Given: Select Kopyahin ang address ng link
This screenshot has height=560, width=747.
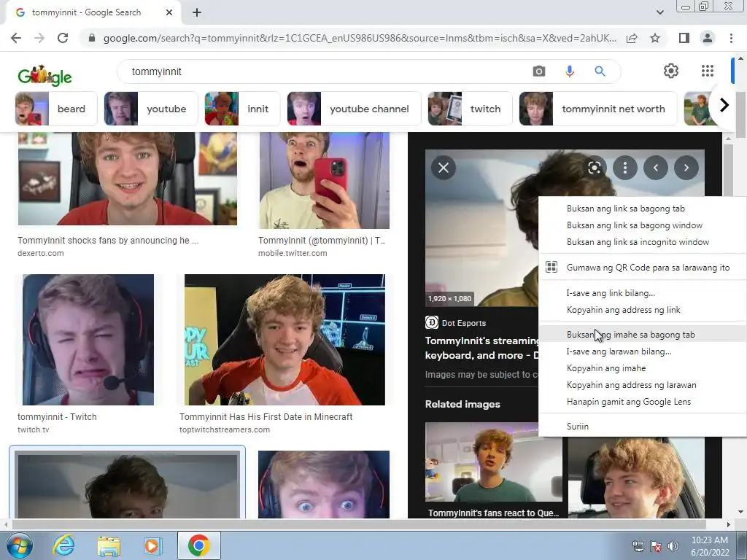Looking at the screenshot, I should pyautogui.click(x=643, y=310).
